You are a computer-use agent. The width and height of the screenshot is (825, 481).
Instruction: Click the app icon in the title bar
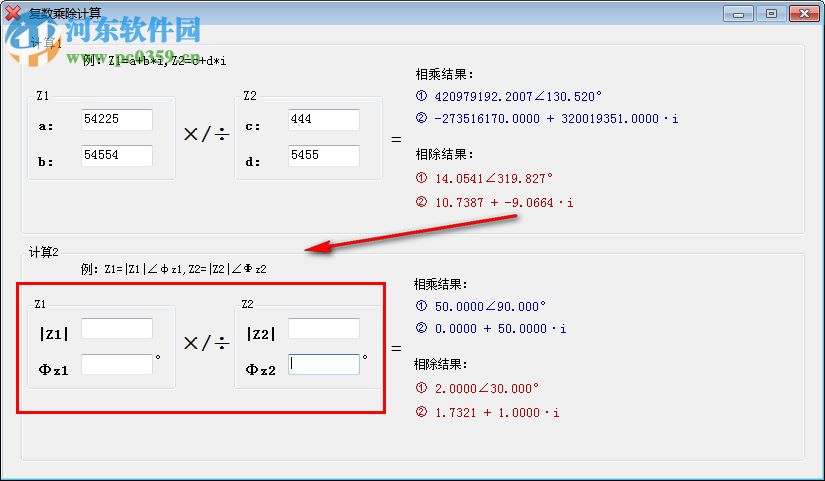[13, 13]
